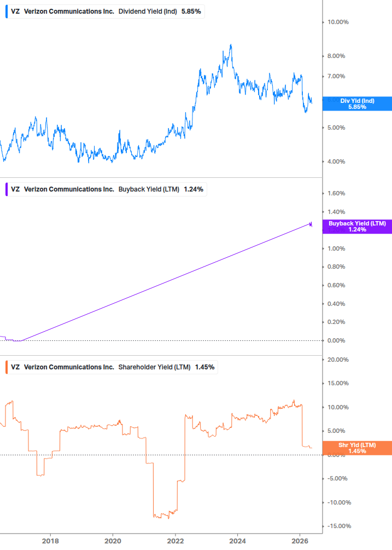Viewport: 392px width, 550px height.
Task: Click the 1.60% tick on the buyback yield axis
Action: click(336, 193)
